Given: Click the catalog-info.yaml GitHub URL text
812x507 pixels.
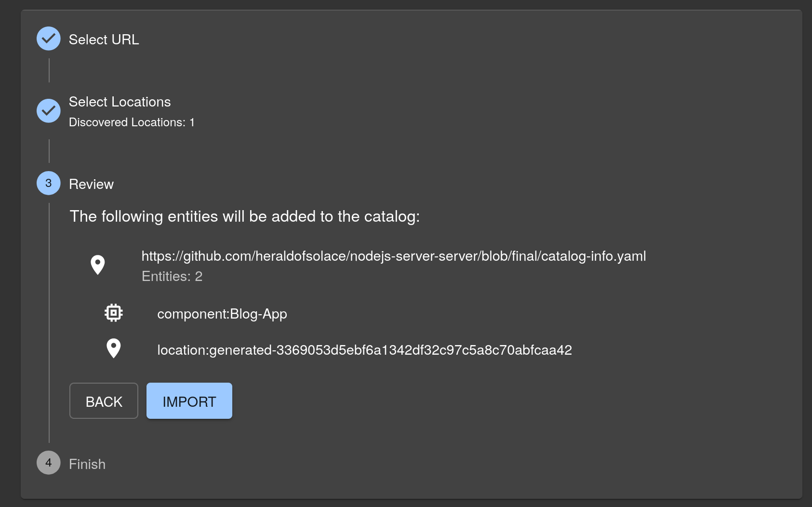Looking at the screenshot, I should 393,256.
